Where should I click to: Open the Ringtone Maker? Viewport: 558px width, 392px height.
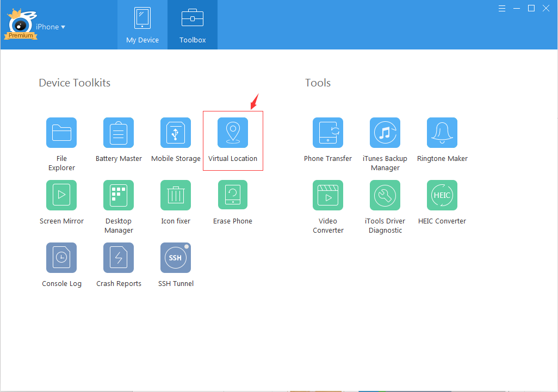click(x=442, y=133)
